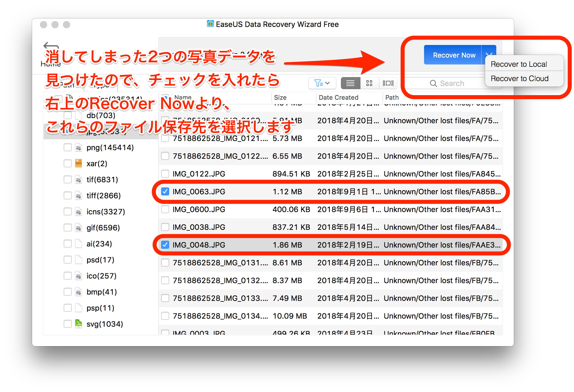Uncheck the IMG_0048.JPG checkbox
Viewport: 574px width, 392px height.
165,245
